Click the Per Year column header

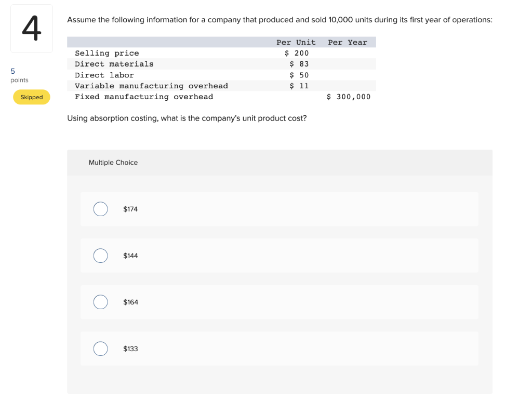tap(348, 43)
